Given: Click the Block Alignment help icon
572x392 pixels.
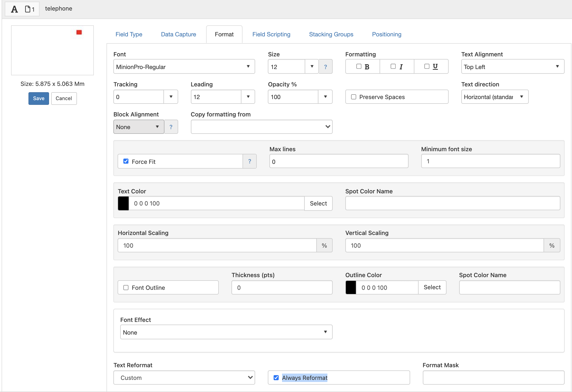Looking at the screenshot, I should point(171,127).
